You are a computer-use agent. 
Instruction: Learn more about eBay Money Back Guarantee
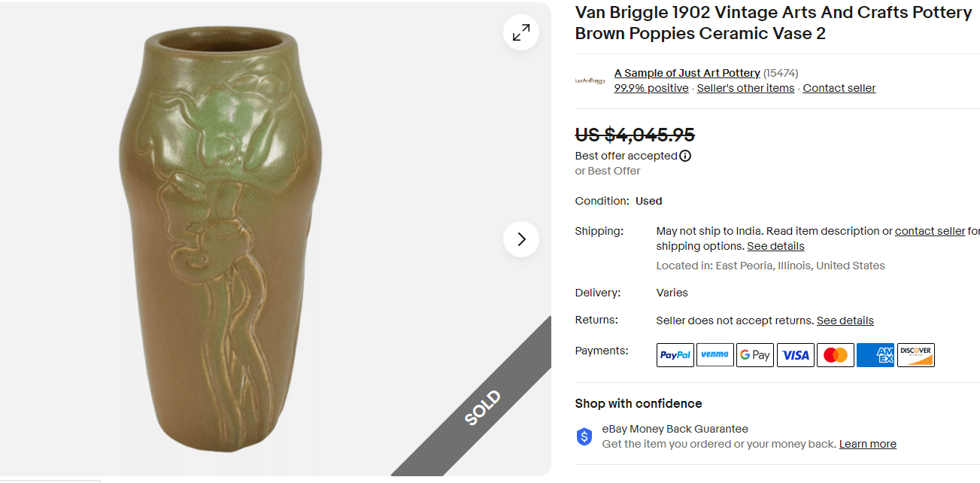[867, 444]
